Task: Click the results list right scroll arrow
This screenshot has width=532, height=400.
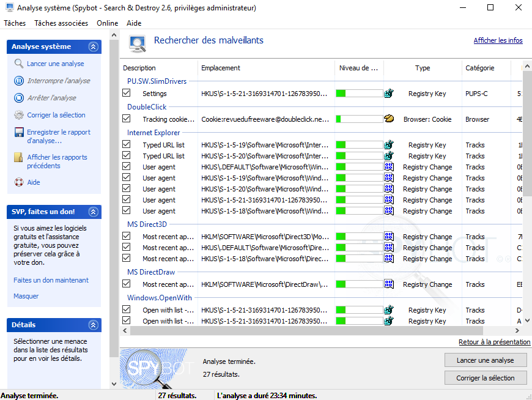Action: pos(517,330)
